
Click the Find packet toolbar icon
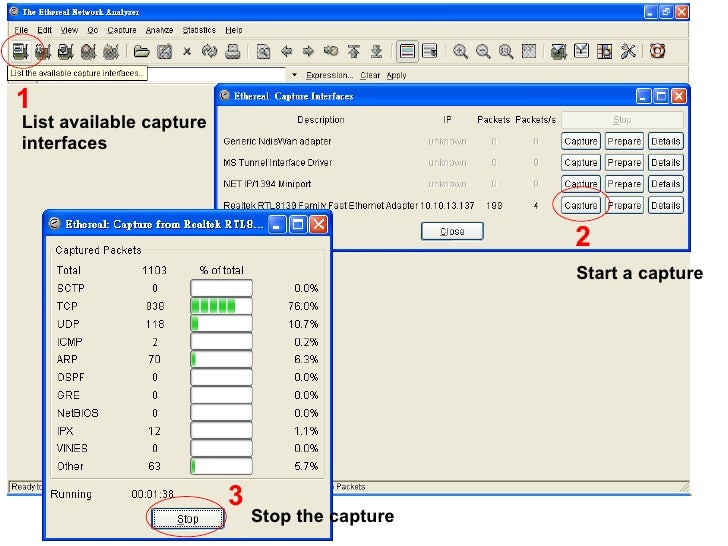click(263, 51)
